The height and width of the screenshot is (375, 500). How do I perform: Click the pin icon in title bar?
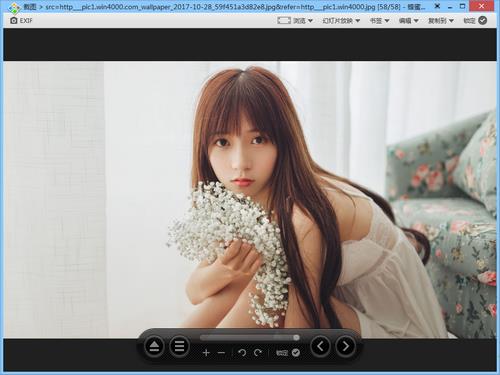[x=437, y=6]
